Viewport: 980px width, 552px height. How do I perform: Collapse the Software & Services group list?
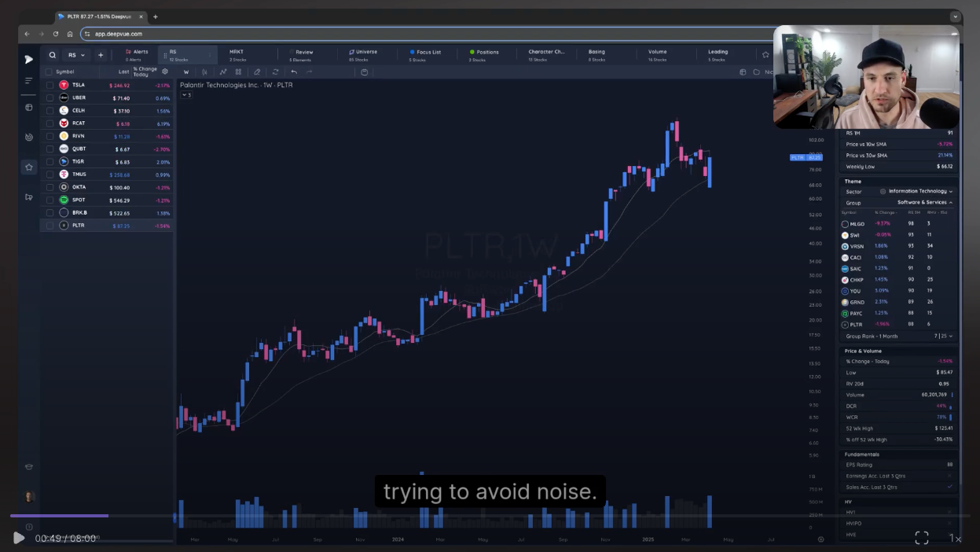point(952,202)
